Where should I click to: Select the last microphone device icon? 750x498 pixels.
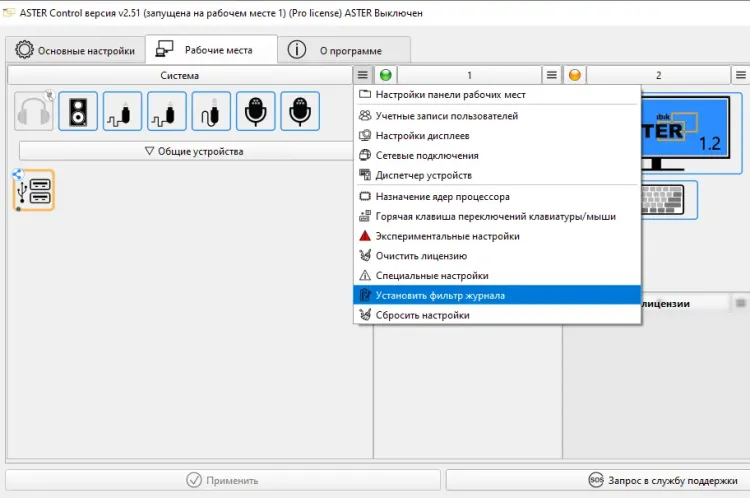tap(300, 111)
